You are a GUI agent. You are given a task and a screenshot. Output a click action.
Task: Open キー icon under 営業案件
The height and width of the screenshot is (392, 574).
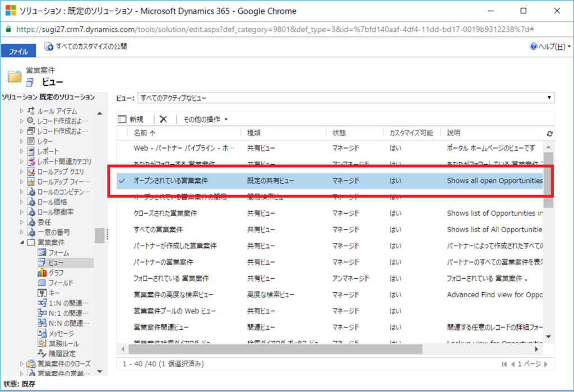(41, 293)
